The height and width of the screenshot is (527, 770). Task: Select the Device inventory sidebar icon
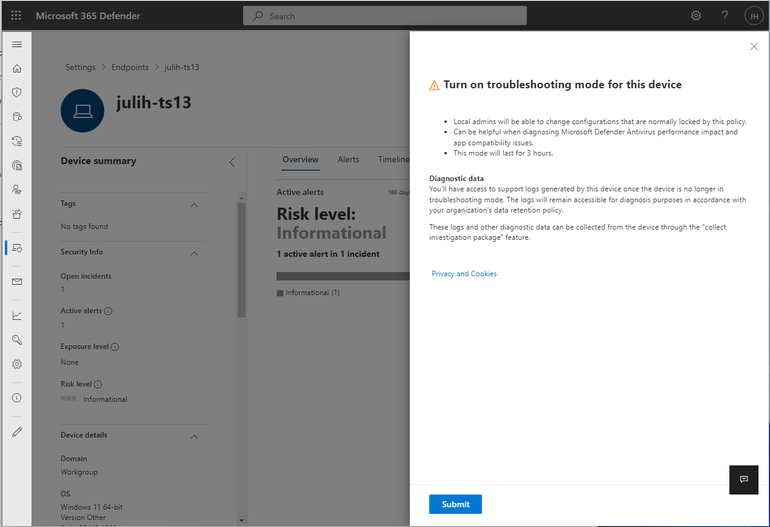tap(17, 248)
